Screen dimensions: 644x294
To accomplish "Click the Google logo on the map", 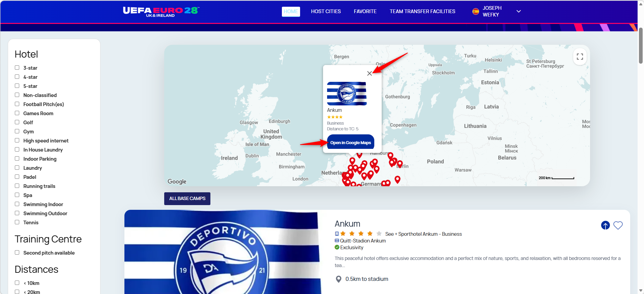I will coord(177,182).
